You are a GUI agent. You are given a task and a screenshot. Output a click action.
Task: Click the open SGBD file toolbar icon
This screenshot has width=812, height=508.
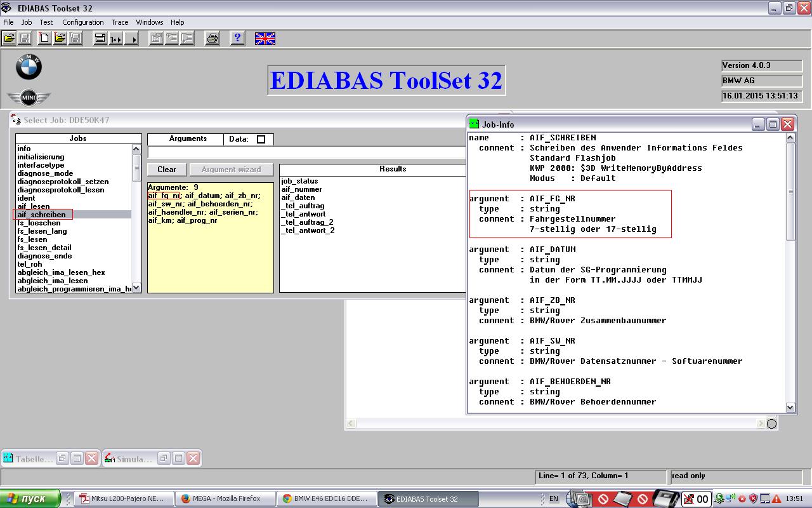point(10,39)
